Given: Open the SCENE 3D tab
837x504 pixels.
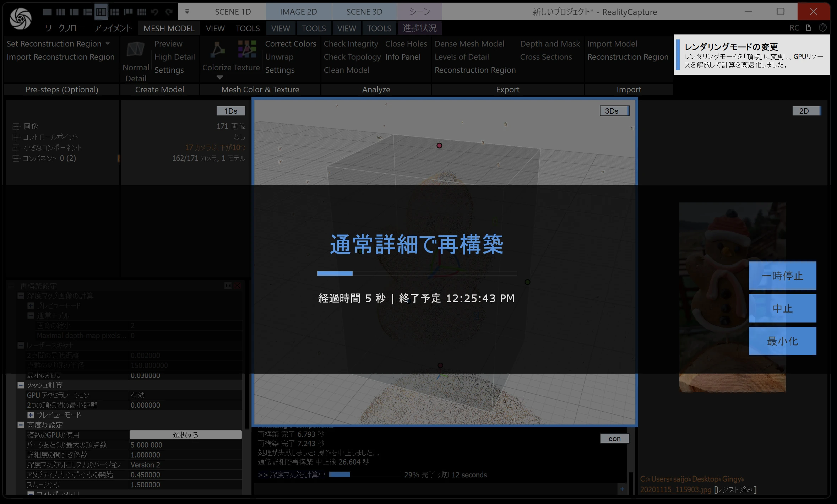Looking at the screenshot, I should 364,12.
